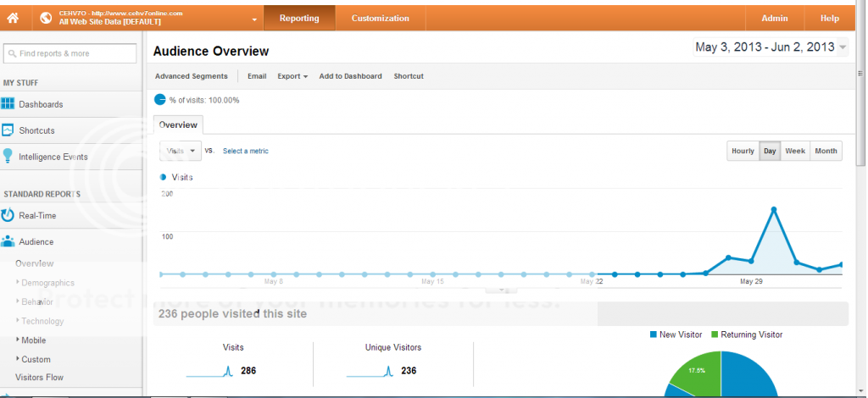This screenshot has height=398, width=868.
Task: Select Overview under Audience
Action: [x=34, y=263]
